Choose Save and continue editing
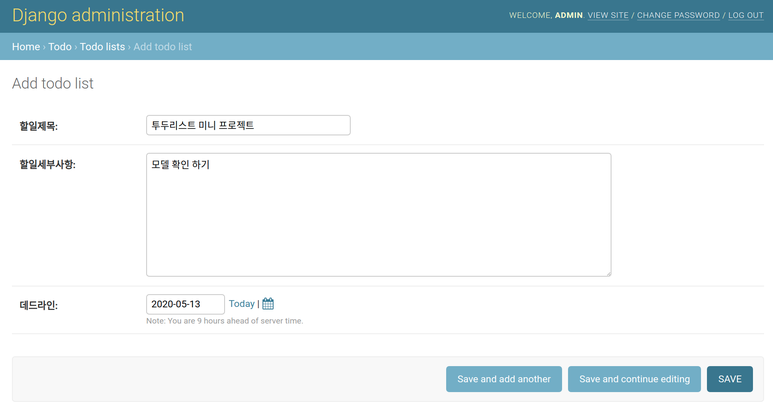Viewport: 773px width, 404px height. click(x=634, y=379)
